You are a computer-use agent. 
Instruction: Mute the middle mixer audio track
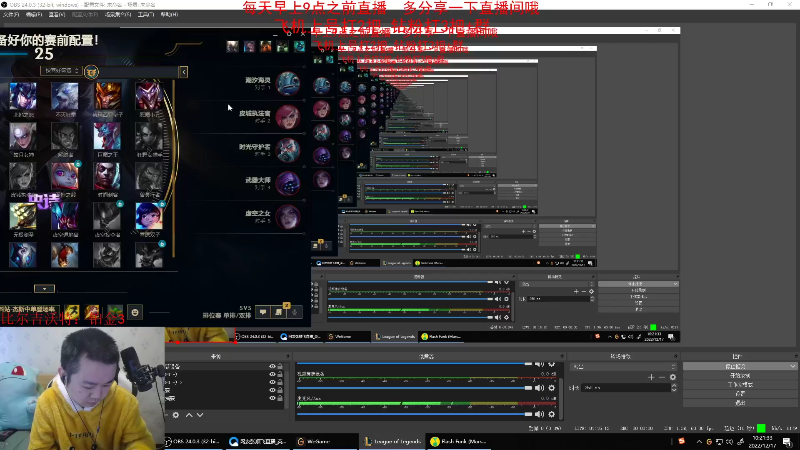[x=540, y=388]
